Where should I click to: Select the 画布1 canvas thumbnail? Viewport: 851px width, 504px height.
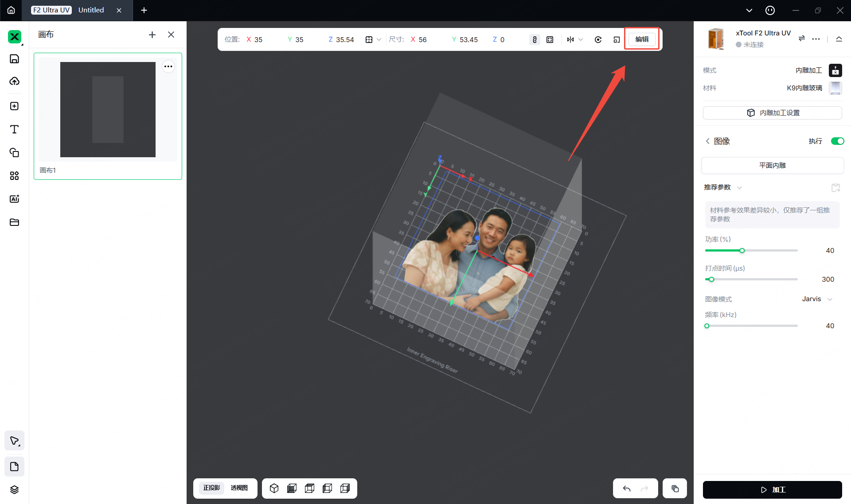[x=108, y=110]
